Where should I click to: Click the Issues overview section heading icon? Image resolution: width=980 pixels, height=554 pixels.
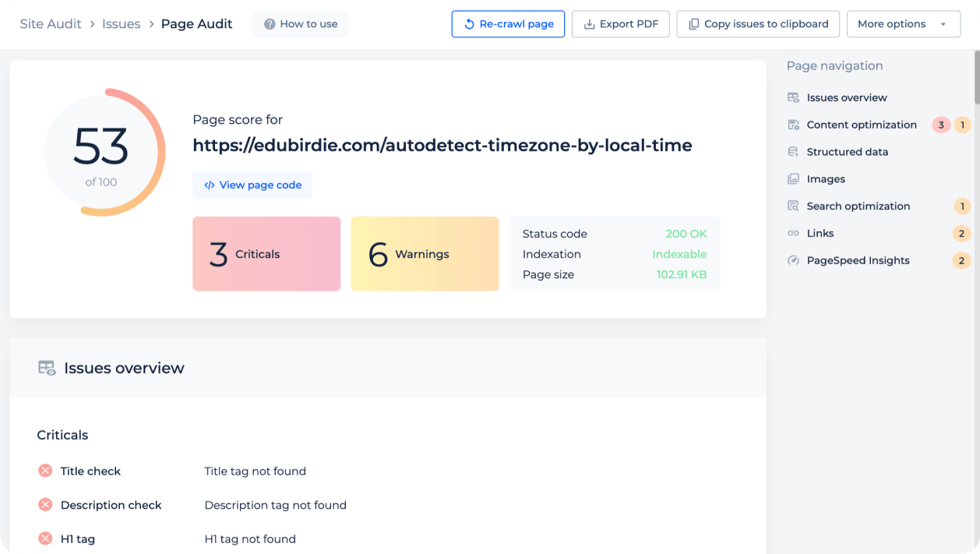point(47,369)
